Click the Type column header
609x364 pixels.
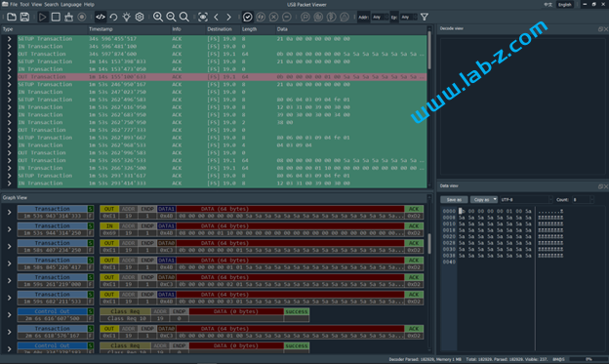[44, 29]
